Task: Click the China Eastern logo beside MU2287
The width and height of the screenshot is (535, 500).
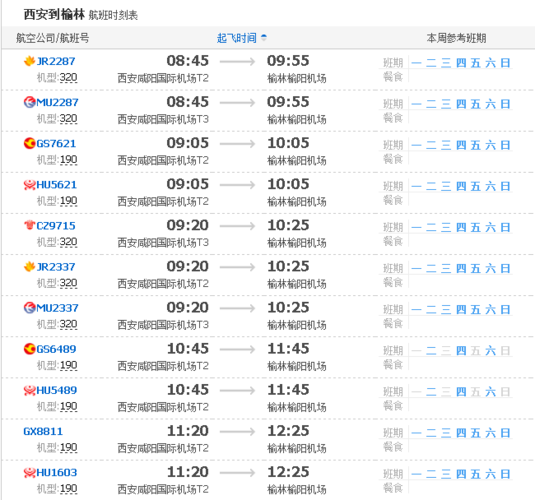Action: pos(29,102)
